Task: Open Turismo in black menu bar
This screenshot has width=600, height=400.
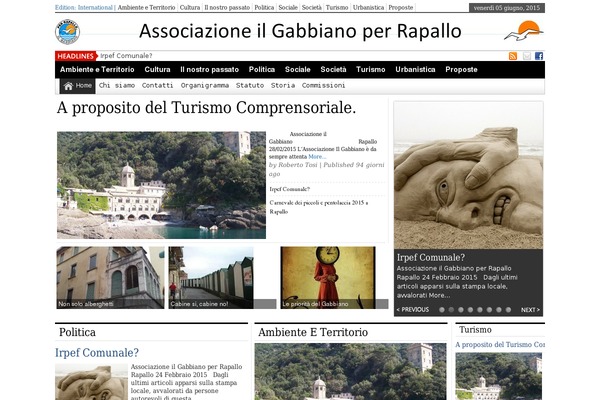Action: [x=370, y=70]
